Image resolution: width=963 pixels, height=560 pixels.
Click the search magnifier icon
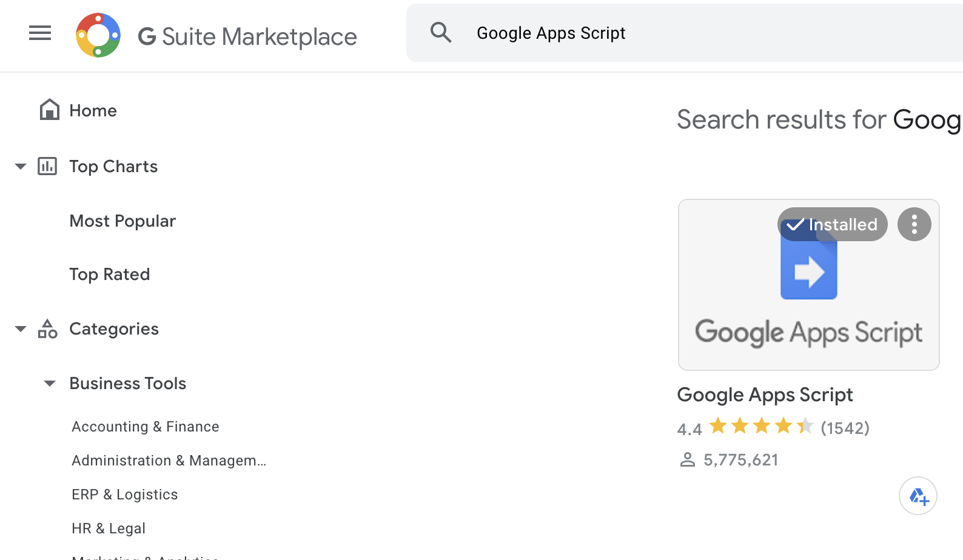coord(441,33)
